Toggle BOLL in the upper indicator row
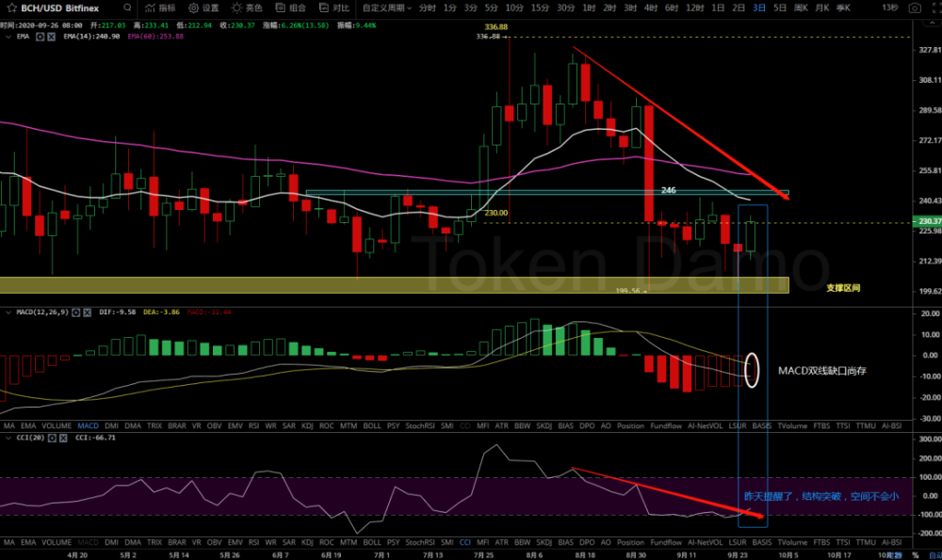Image resolution: width=942 pixels, height=560 pixels. pyautogui.click(x=372, y=425)
